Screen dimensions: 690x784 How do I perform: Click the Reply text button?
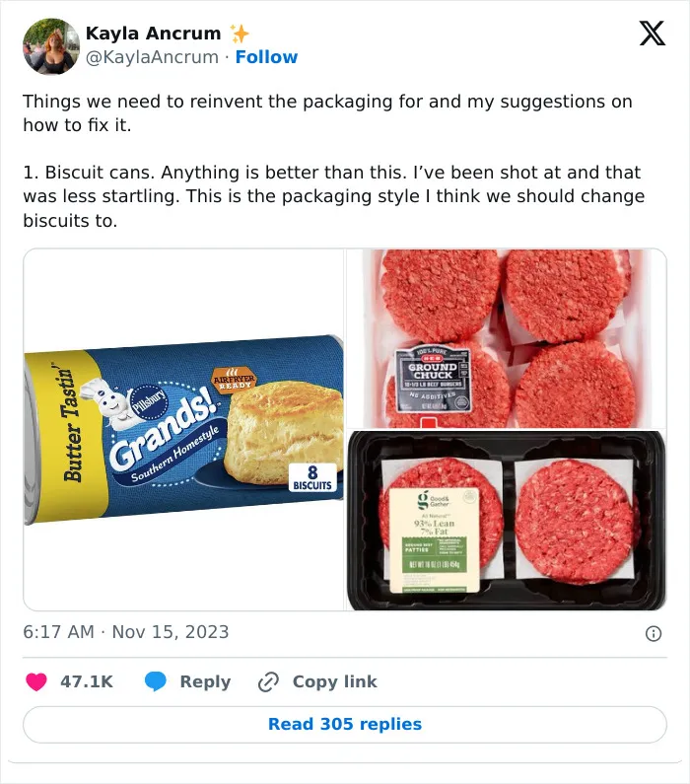(x=205, y=681)
